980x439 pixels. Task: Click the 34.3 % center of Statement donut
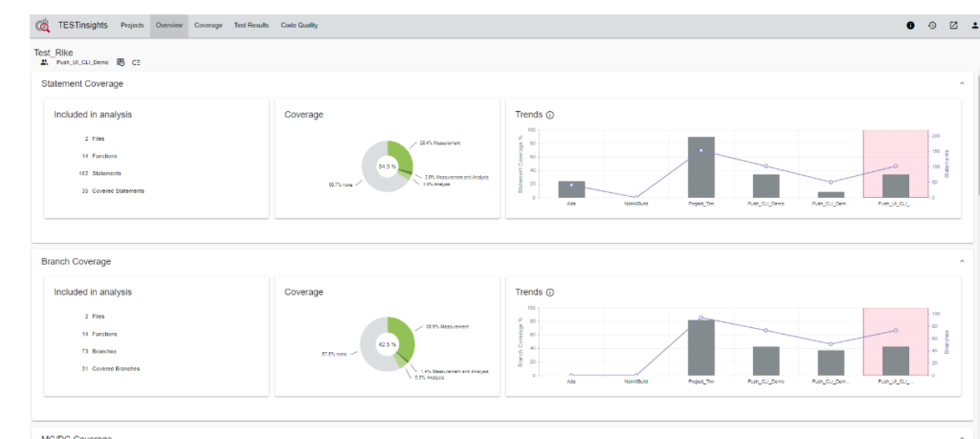coord(387,166)
